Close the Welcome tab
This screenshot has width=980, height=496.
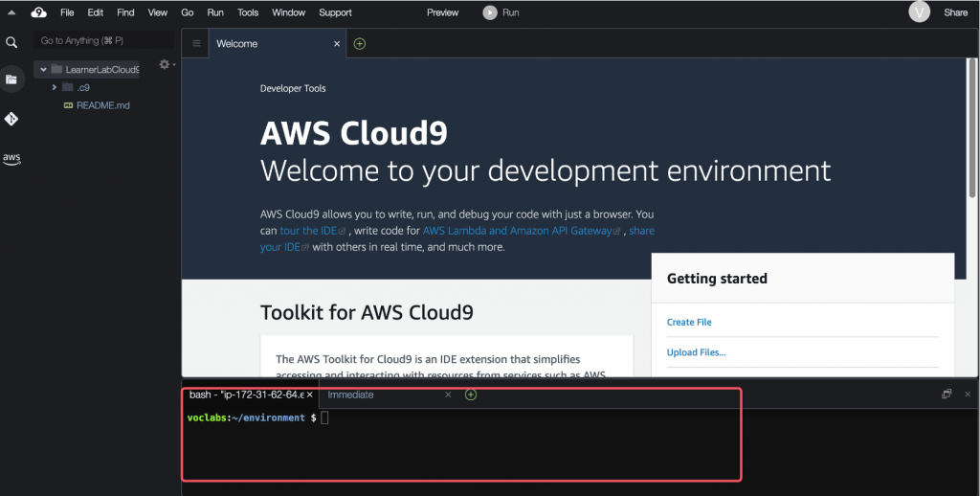click(x=337, y=44)
